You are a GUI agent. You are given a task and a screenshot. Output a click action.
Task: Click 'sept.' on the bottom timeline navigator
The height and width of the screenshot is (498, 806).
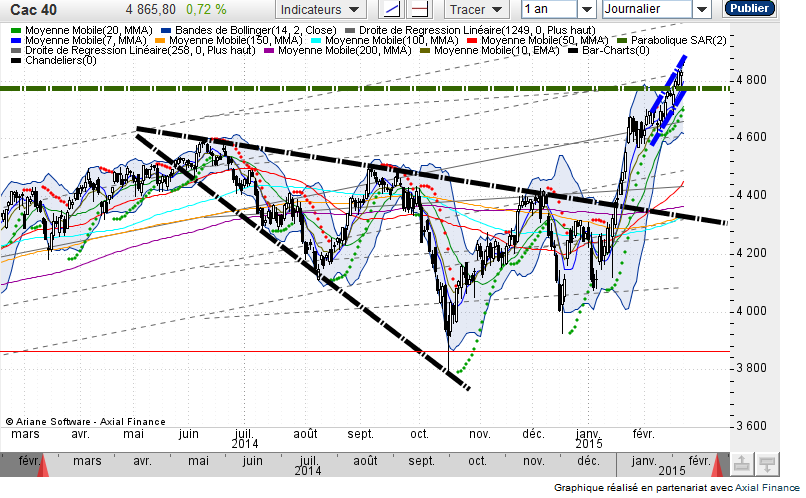point(421,460)
